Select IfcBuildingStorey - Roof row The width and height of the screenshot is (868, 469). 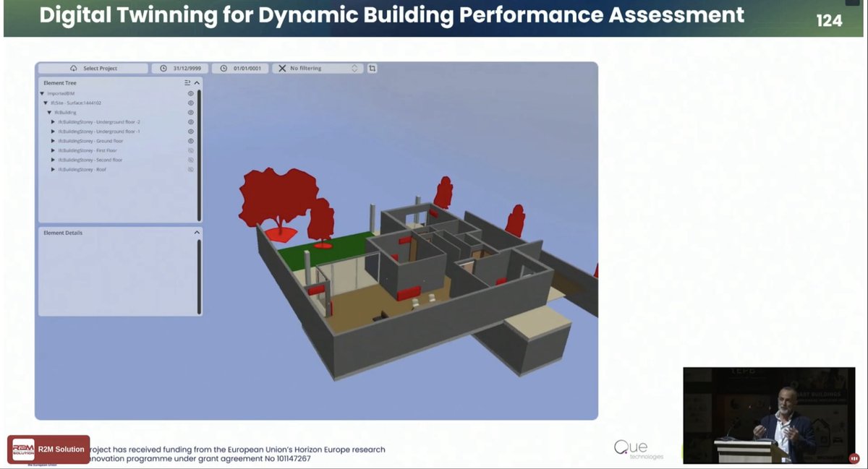click(117, 169)
